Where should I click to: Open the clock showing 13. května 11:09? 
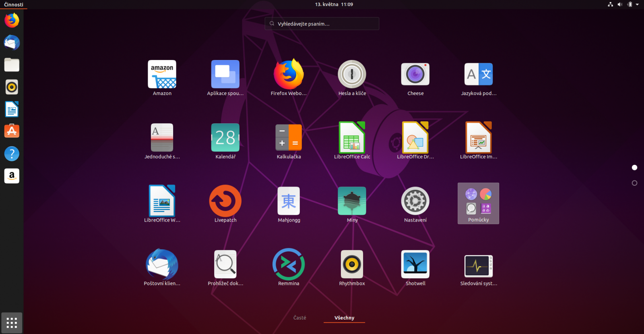click(x=334, y=4)
